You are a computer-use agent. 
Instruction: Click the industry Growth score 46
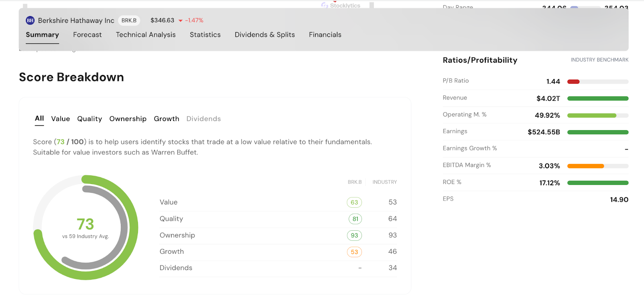tap(392, 252)
